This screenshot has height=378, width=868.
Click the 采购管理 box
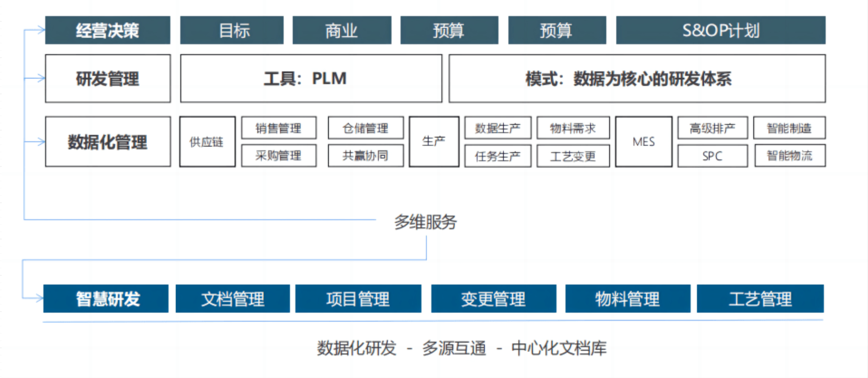click(x=279, y=155)
